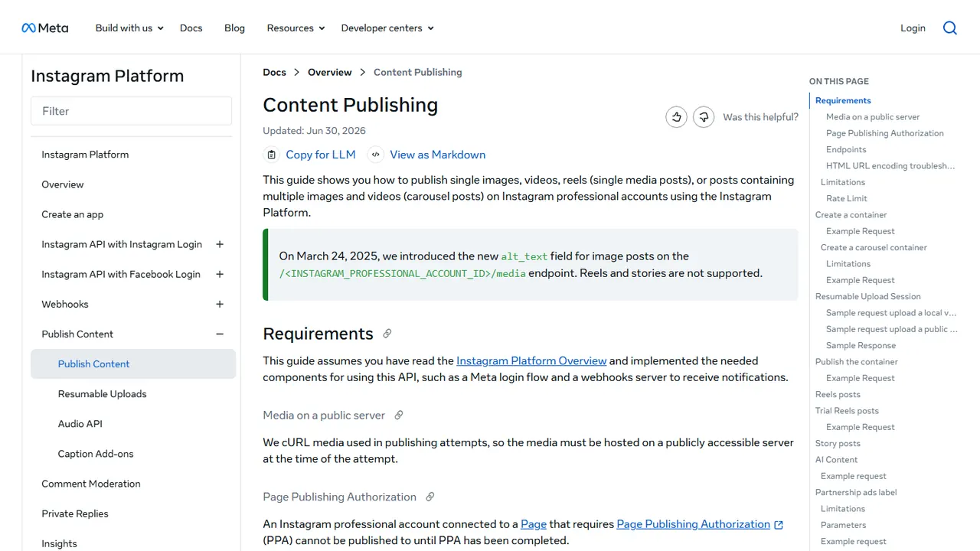
Task: Open Blog in the top navigation
Action: (235, 28)
